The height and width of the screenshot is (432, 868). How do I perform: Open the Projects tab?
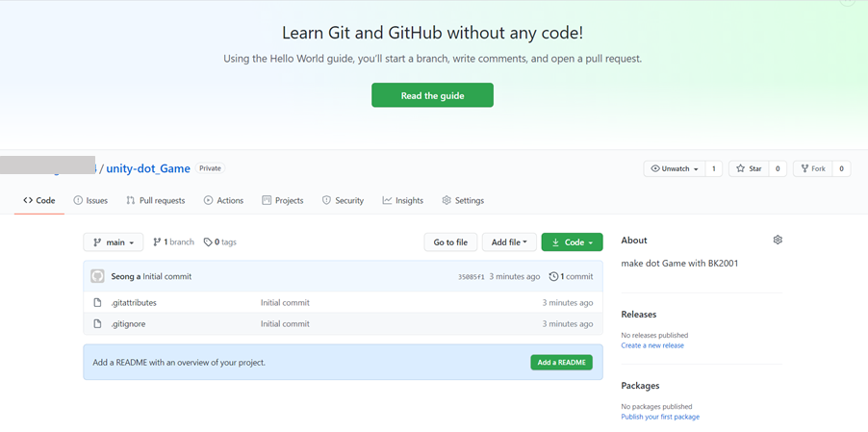(283, 200)
